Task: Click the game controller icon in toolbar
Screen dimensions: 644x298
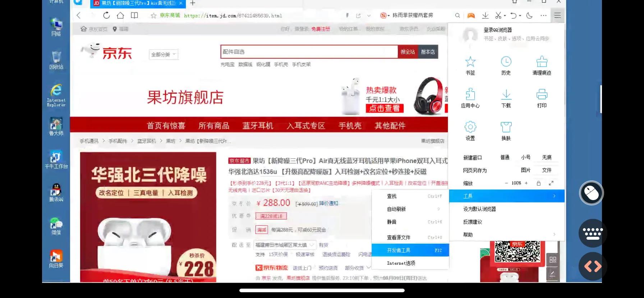Action: coord(471,15)
